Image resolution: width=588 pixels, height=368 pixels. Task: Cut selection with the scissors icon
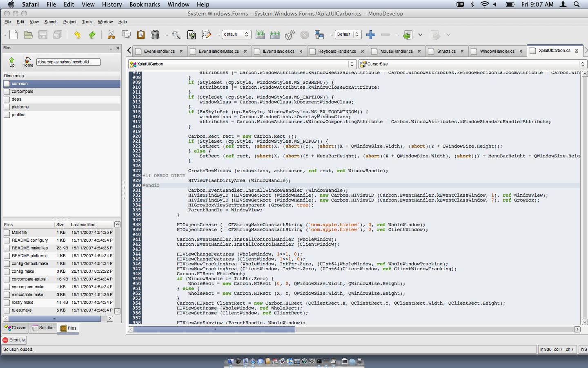pyautogui.click(x=111, y=35)
